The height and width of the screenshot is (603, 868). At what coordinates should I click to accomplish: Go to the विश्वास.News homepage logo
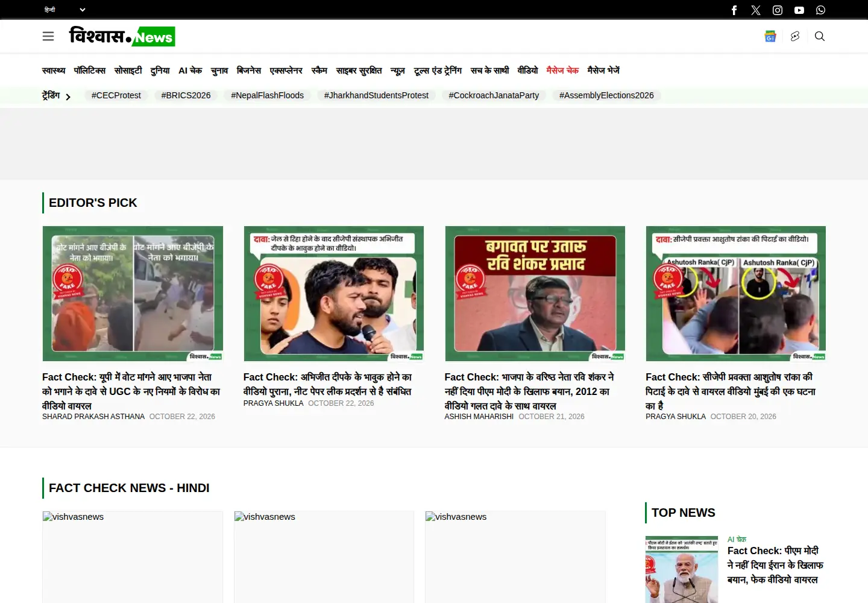(x=122, y=36)
